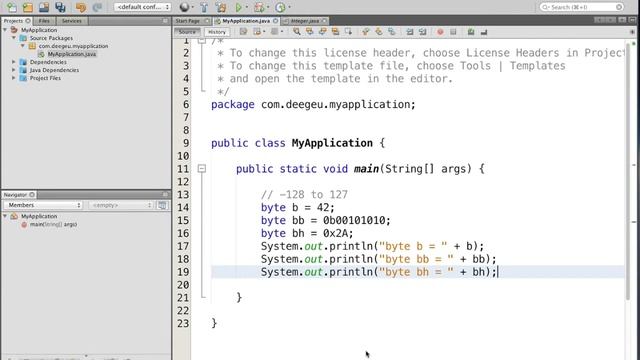Collapse main method fold at line 11
Viewport: 640px width, 360px height.
click(x=202, y=169)
